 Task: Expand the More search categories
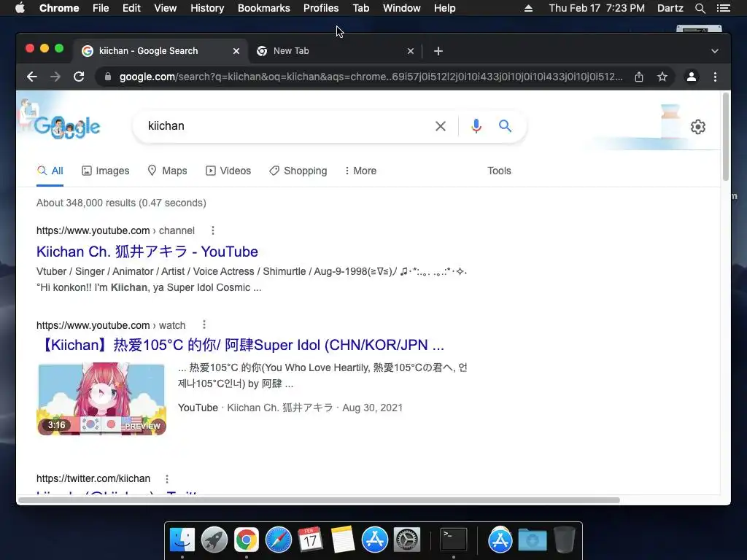click(x=360, y=171)
